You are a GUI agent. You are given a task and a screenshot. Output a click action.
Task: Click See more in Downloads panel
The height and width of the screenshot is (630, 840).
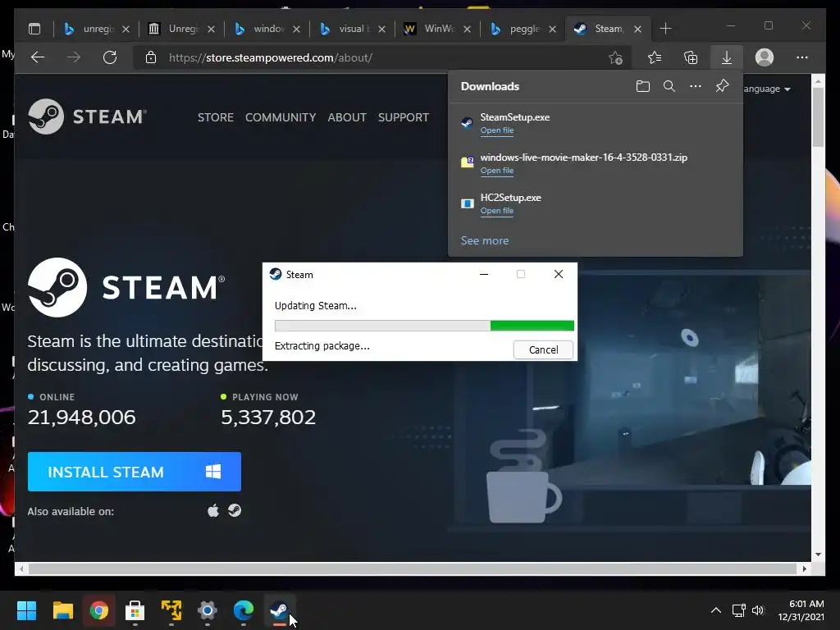click(x=484, y=240)
